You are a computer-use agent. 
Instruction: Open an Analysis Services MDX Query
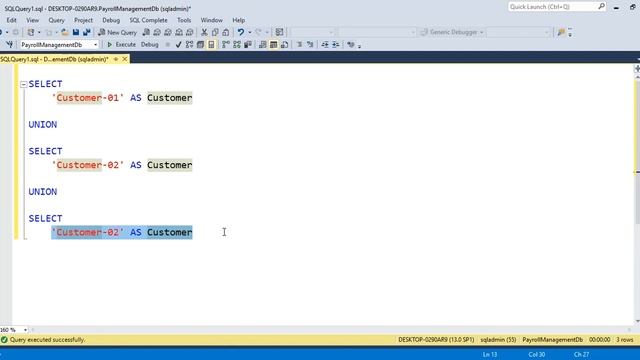tap(157, 32)
